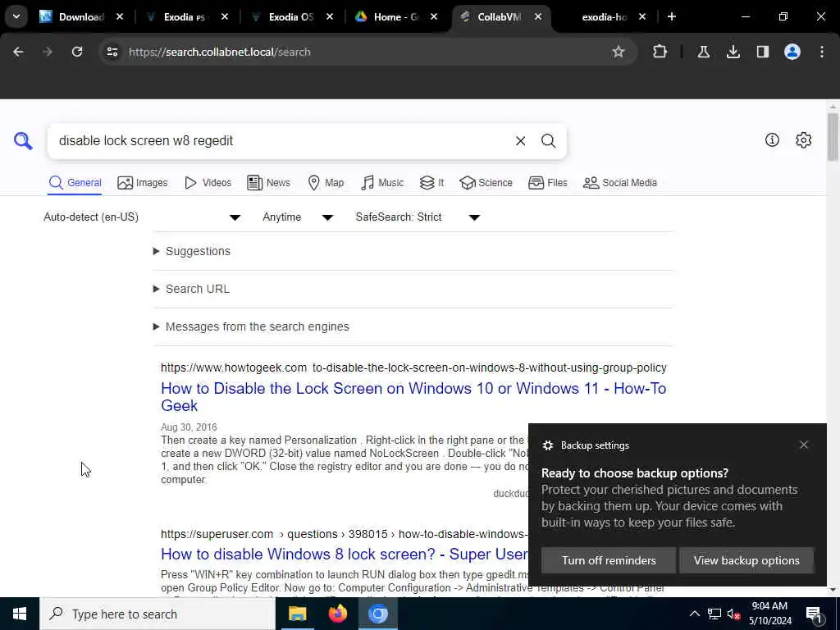Show hidden tray icons chevron
Viewport: 840px width, 630px height.
point(694,614)
